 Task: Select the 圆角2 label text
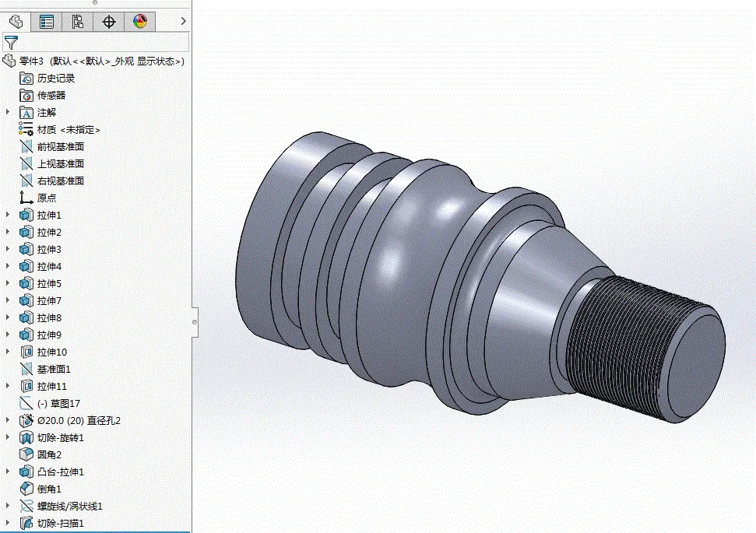(x=49, y=454)
